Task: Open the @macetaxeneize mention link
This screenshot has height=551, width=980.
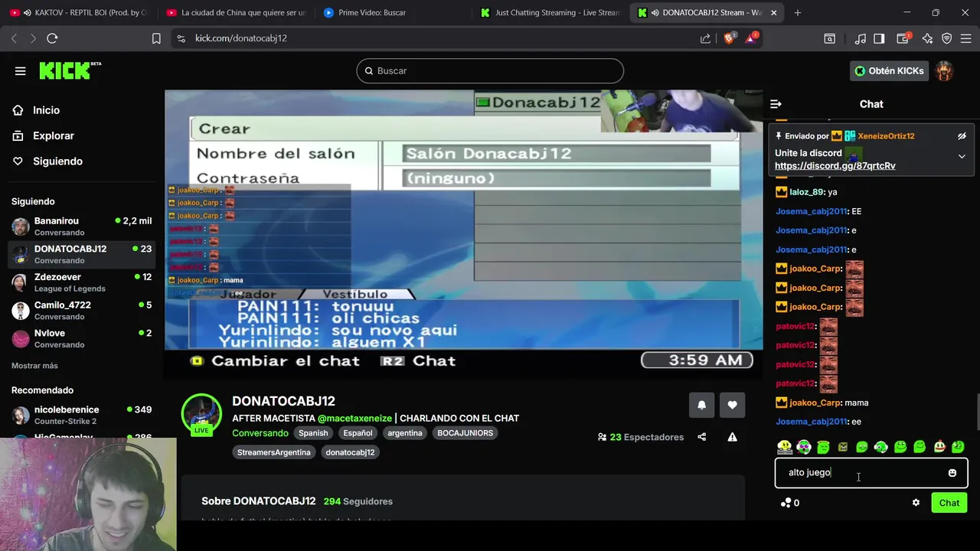Action: pyautogui.click(x=354, y=419)
